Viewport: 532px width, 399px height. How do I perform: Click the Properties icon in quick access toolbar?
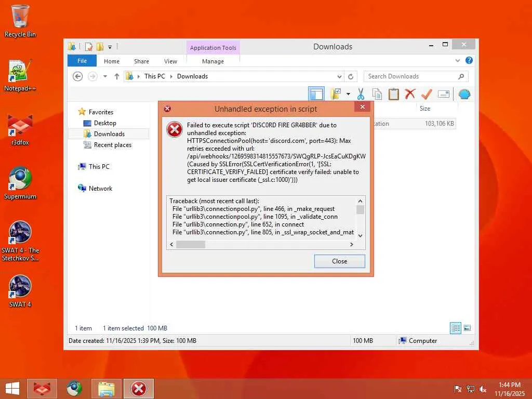click(x=88, y=46)
